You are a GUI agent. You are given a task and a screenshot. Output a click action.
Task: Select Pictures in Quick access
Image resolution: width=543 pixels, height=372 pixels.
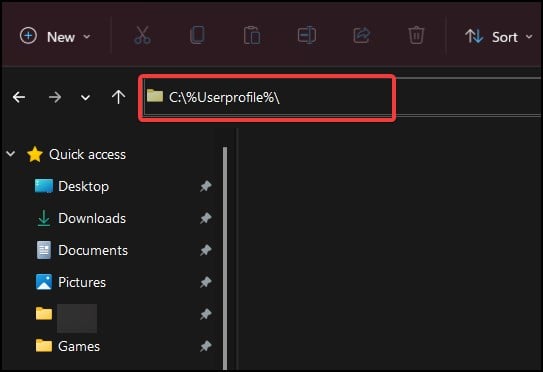coord(71,282)
